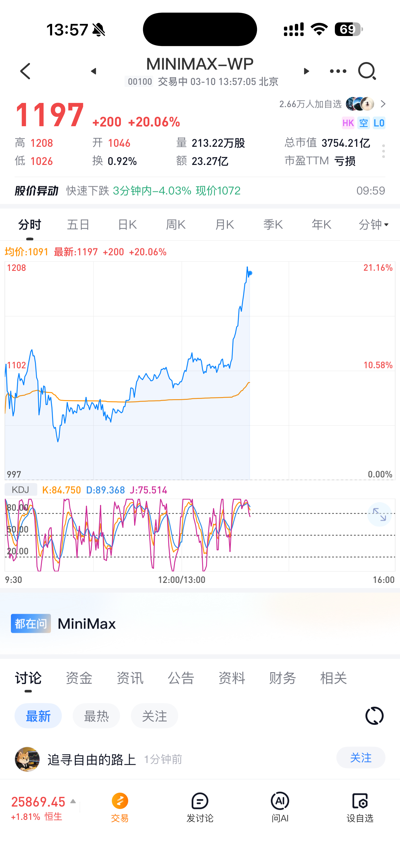Go to next stock with right triangle
400x868 pixels.
click(x=306, y=71)
